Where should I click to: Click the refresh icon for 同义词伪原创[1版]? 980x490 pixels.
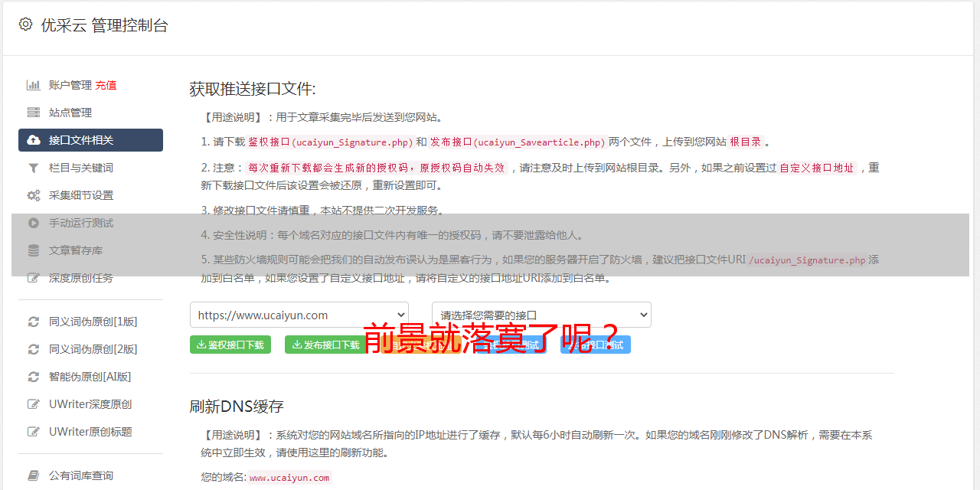34,322
